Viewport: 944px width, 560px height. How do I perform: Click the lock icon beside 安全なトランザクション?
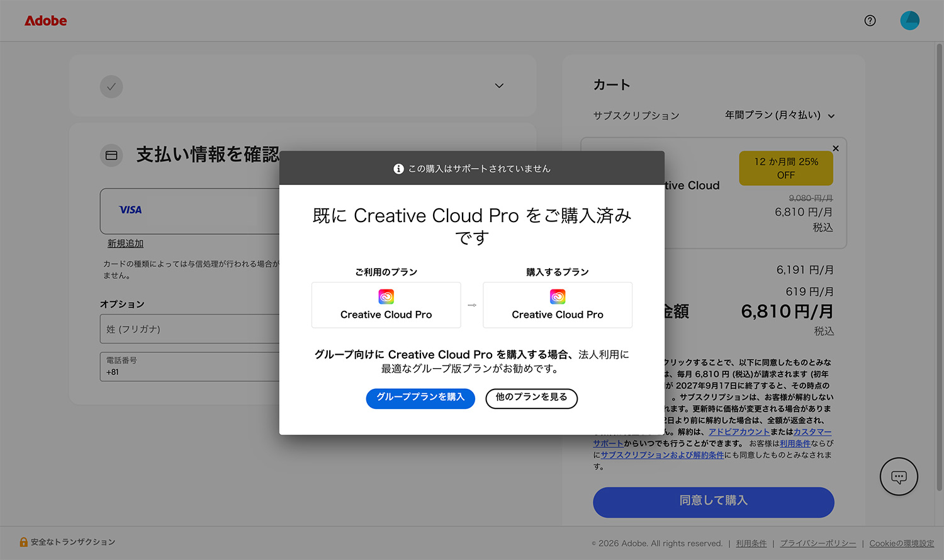pos(23,542)
